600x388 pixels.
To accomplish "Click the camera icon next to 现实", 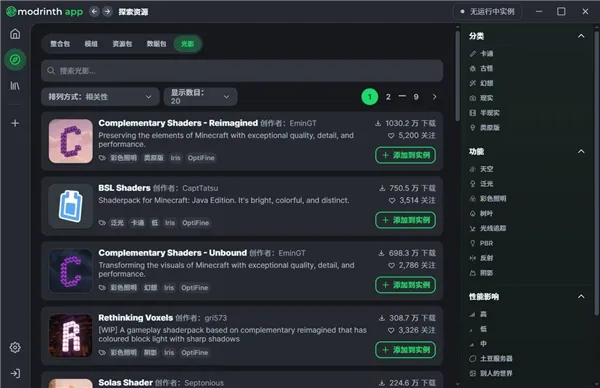I will click(x=473, y=98).
